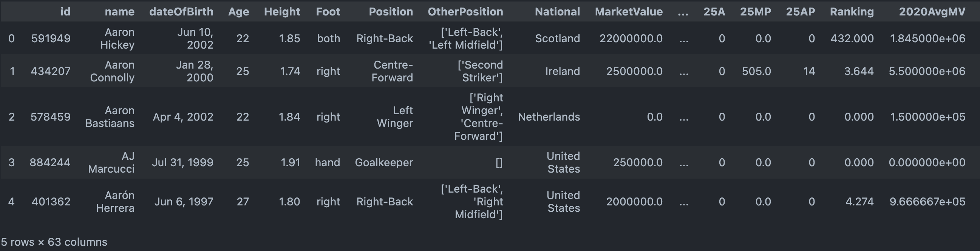Click the dateOfBirth column header
Image resolution: width=980 pixels, height=251 pixels.
point(181,12)
